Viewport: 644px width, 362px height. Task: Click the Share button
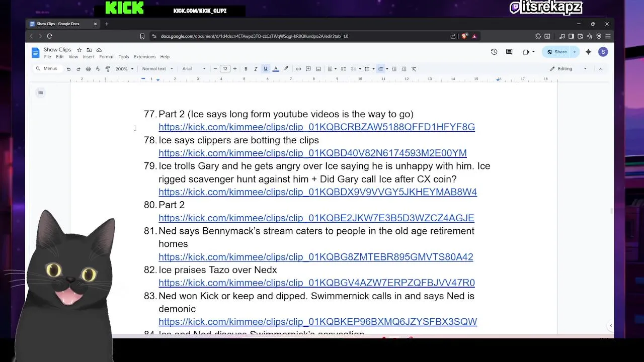[x=557, y=52]
